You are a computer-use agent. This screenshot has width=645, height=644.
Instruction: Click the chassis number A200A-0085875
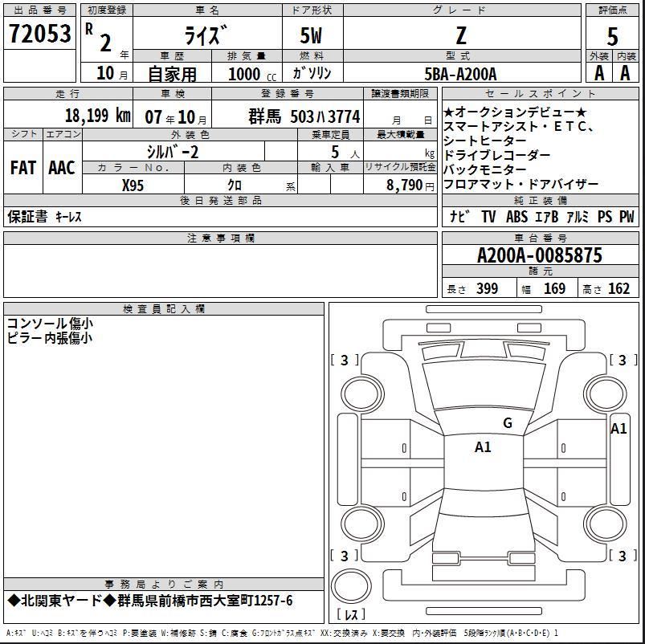539,255
